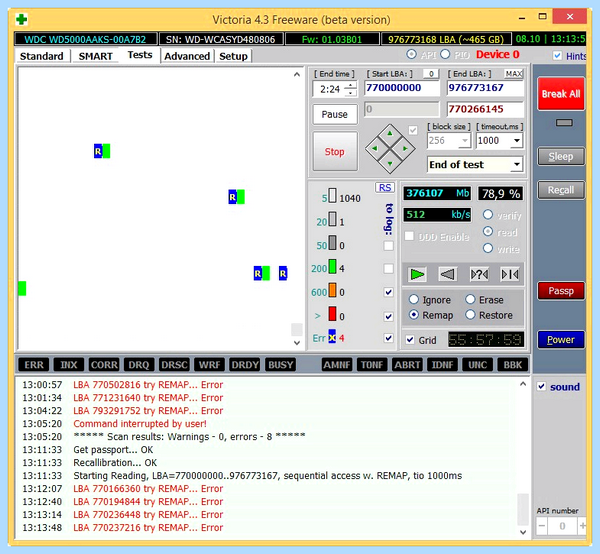Select the Erase radio option
The height and width of the screenshot is (554, 600).
click(x=470, y=299)
